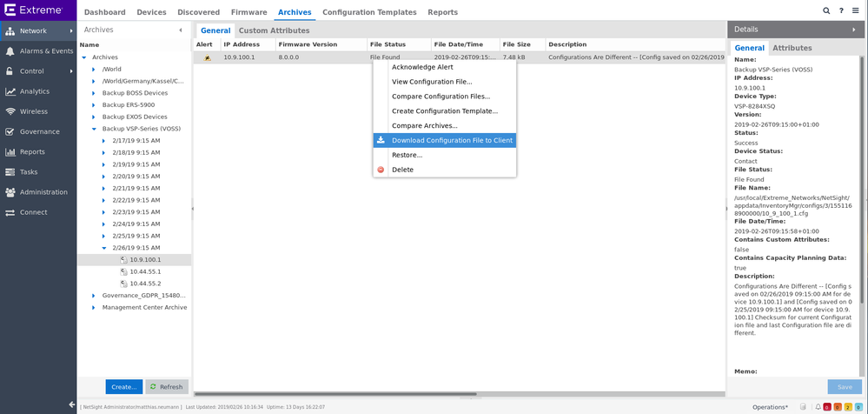Screen dimensions: 868x414
Task: Open the help question mark icon
Action: point(841,11)
